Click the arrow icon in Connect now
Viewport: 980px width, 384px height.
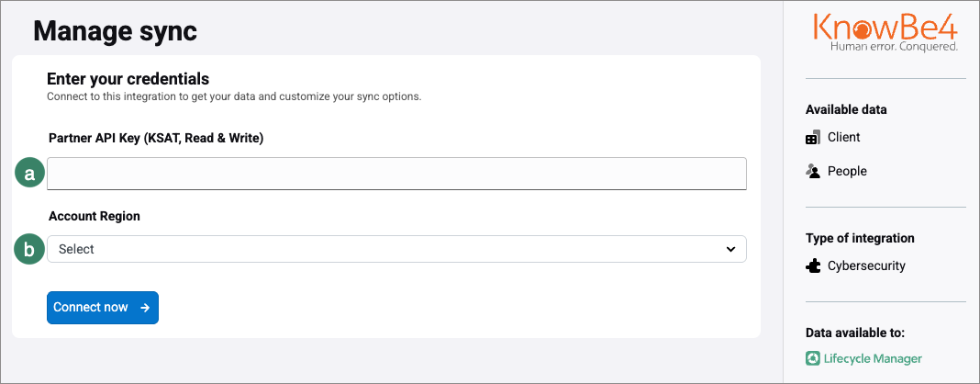pyautogui.click(x=145, y=308)
